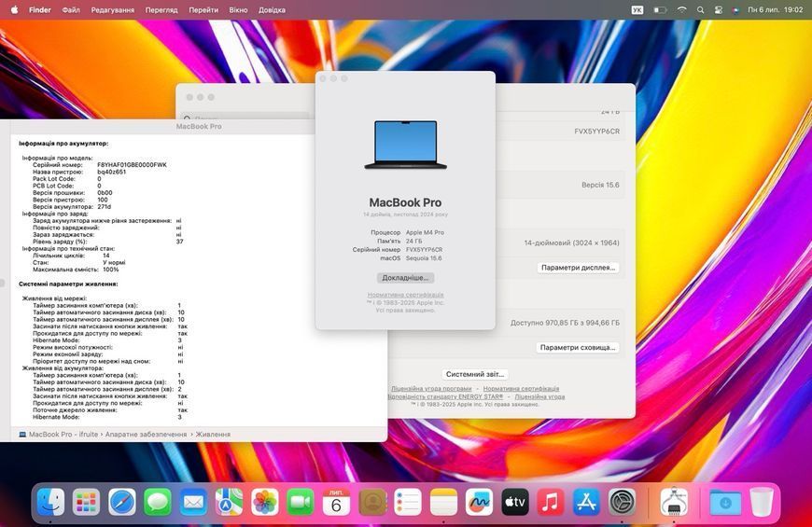The image size is (812, 527).
Task: Open the Downloads folder in Dock
Action: (725, 502)
